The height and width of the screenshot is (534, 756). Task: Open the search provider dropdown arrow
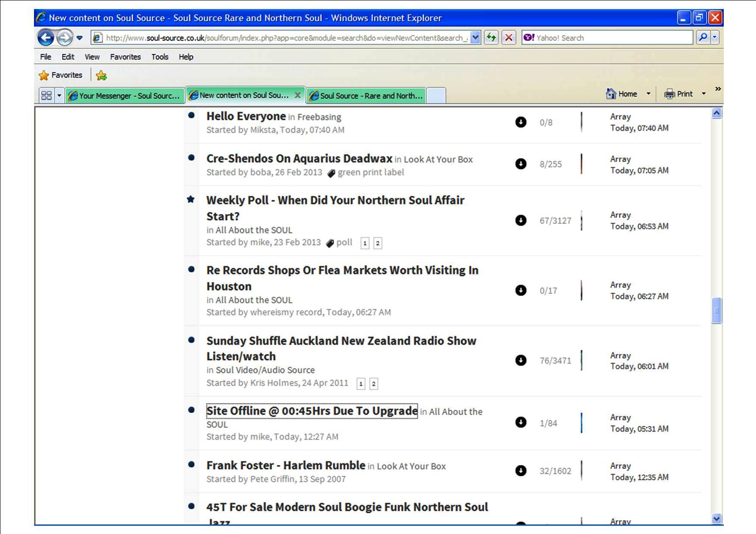715,37
